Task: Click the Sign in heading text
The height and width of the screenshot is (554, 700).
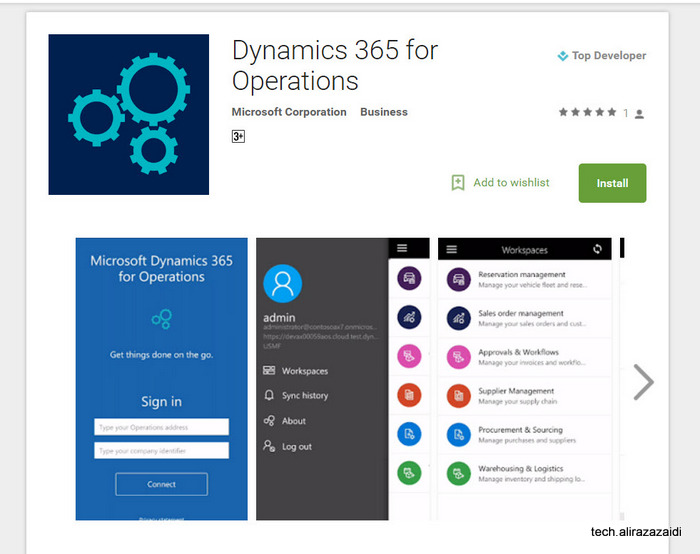Action: pos(161,402)
